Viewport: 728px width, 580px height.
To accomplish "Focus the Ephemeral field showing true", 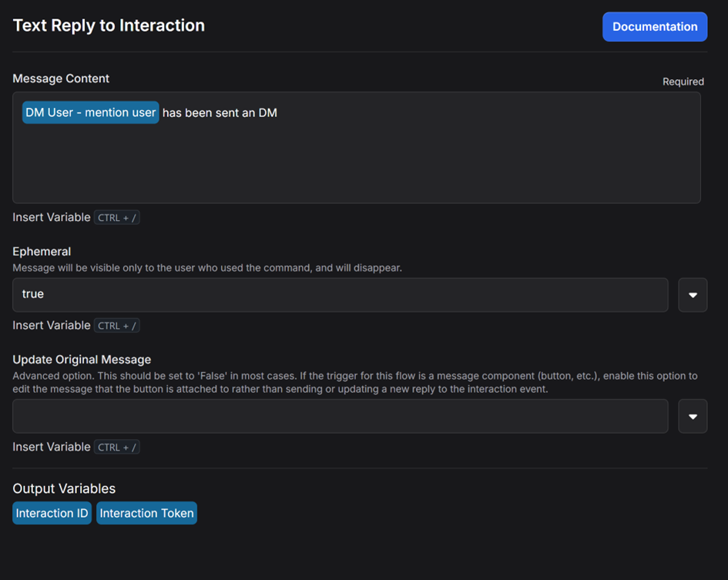I will coord(340,294).
